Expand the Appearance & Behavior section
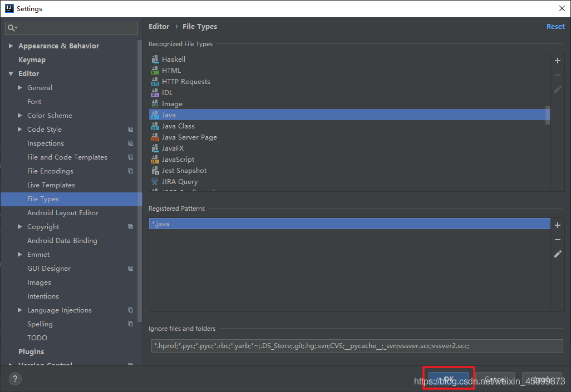Viewport: 571px width, 392px height. [11, 46]
